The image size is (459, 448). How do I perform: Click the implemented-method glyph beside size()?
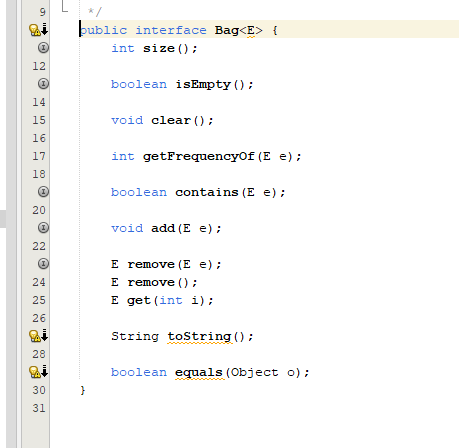[43, 48]
